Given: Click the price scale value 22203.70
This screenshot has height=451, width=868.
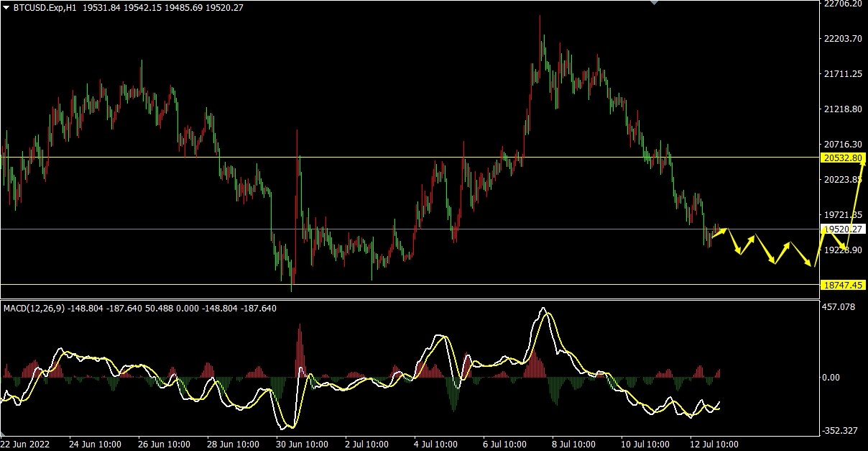Looking at the screenshot, I should pyautogui.click(x=844, y=39).
